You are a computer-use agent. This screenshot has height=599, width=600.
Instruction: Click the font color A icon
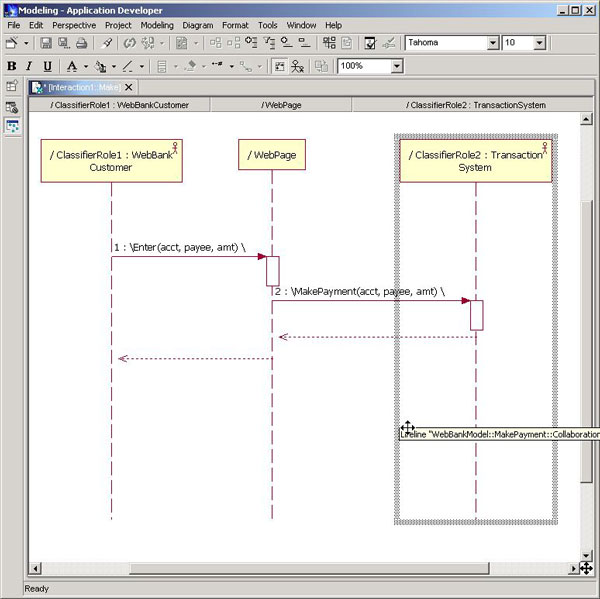pos(72,66)
